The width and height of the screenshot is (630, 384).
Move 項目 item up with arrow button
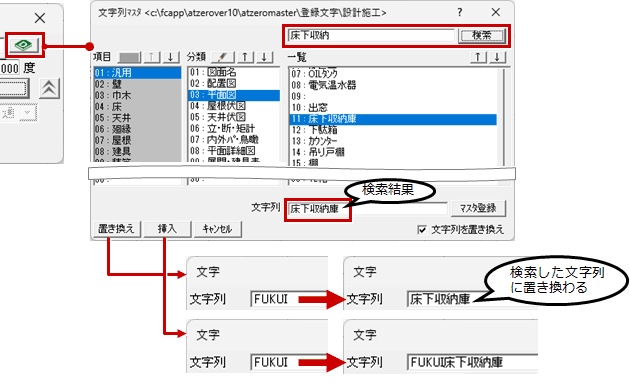152,57
